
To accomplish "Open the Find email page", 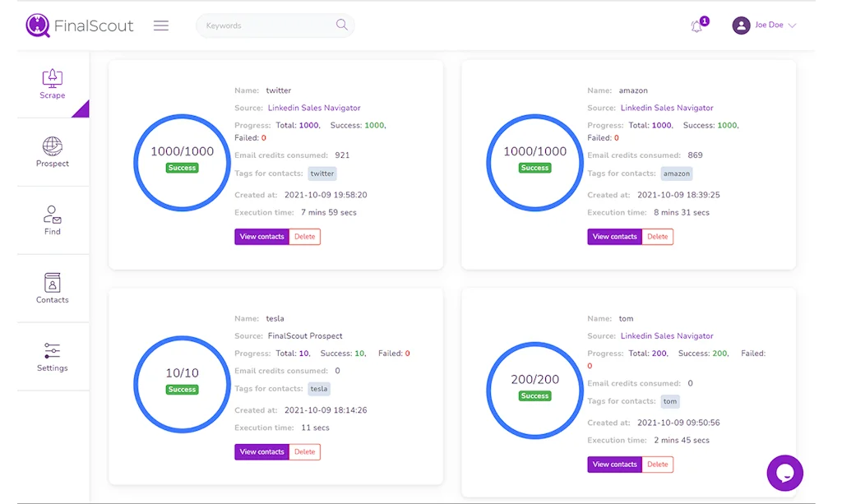I will point(53,220).
